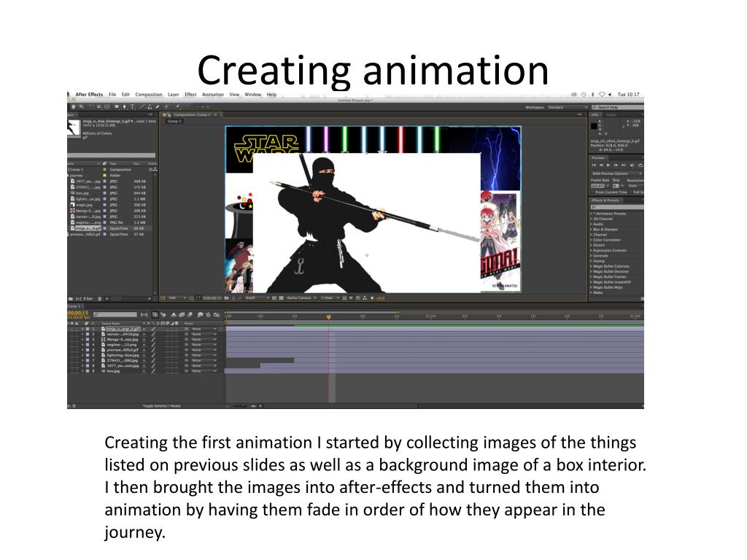The height and width of the screenshot is (560, 747).
Task: Toggle transparency grid in composition viewer
Action: pyautogui.click(x=281, y=298)
